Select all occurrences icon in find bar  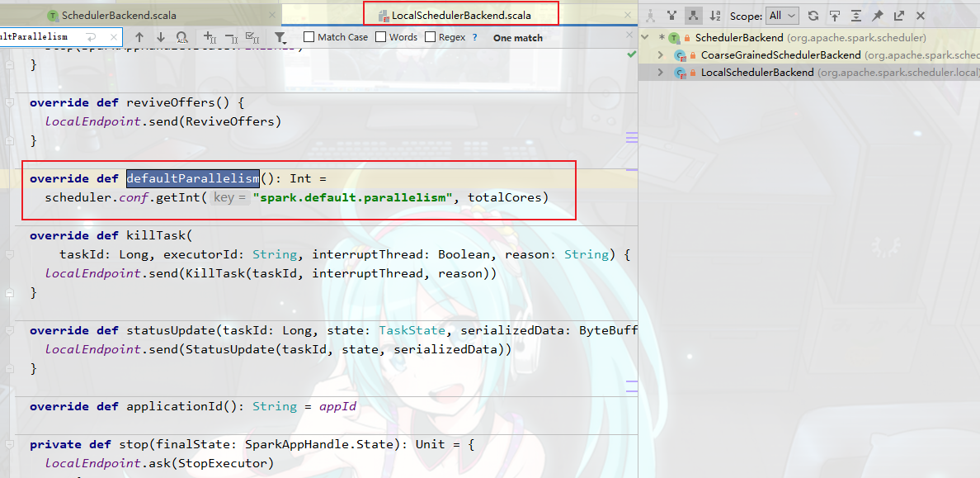(x=252, y=37)
